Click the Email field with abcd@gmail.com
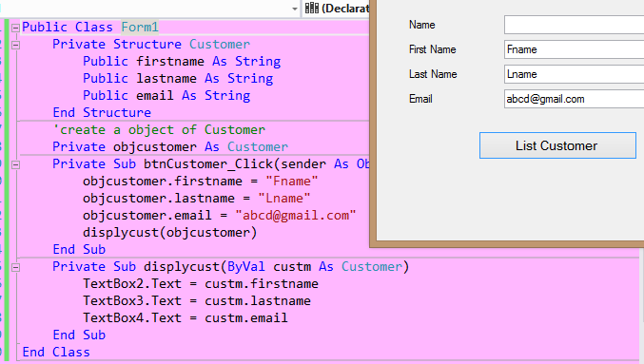This screenshot has width=644, height=364. (574, 99)
